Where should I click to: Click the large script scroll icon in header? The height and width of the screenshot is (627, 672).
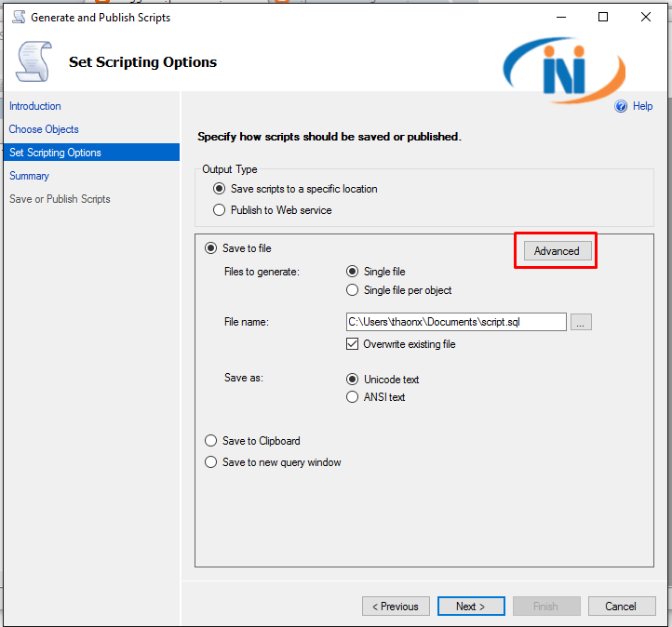coord(34,61)
